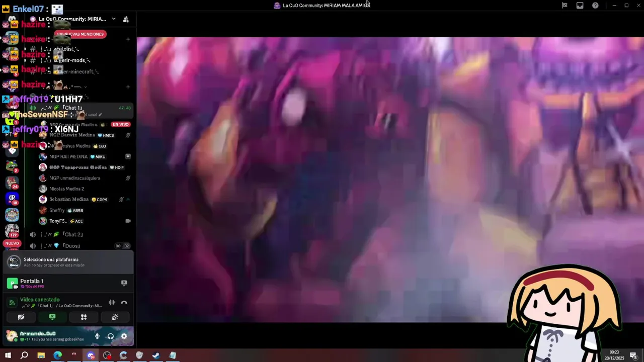Select TonyFS_ user in voice
Image resolution: width=644 pixels, height=362 pixels.
pyautogui.click(x=85, y=221)
